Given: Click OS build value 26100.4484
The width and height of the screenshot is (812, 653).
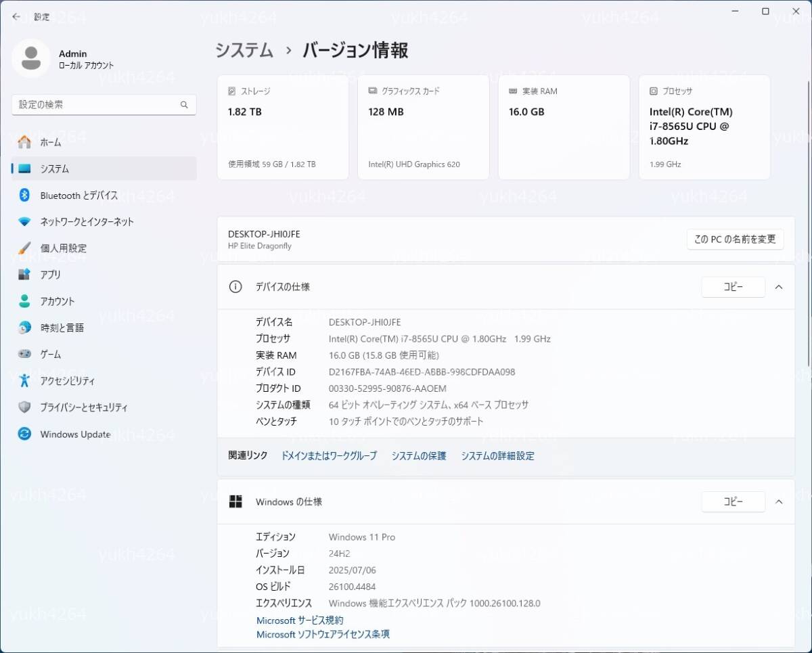Looking at the screenshot, I should coord(352,587).
